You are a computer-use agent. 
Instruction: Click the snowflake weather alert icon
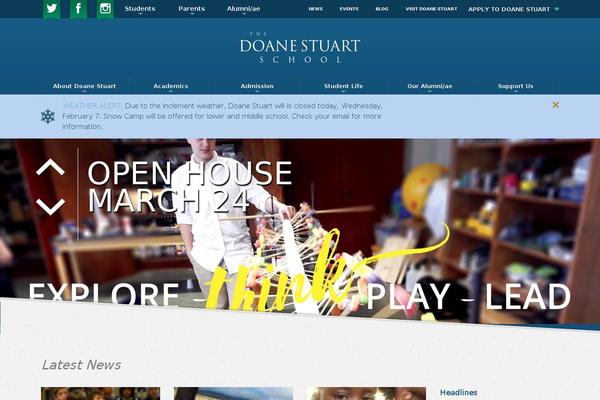click(x=48, y=116)
